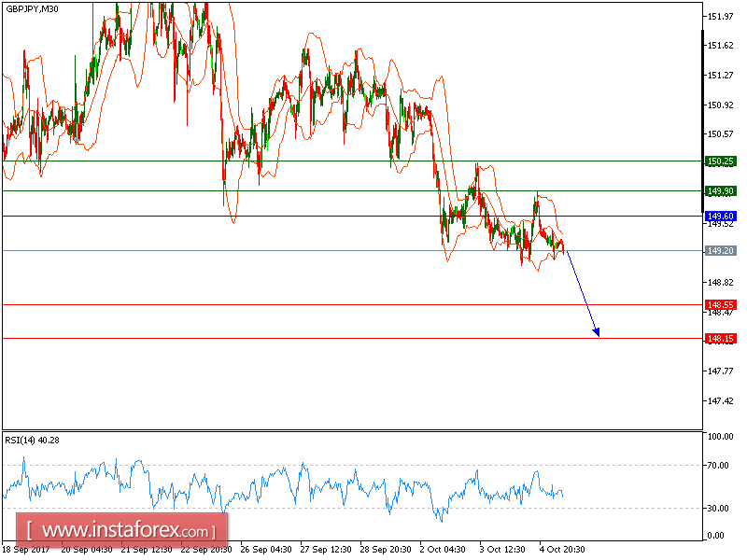Select the 150.25 green price label
The height and width of the screenshot is (560, 747).
pyautogui.click(x=720, y=161)
